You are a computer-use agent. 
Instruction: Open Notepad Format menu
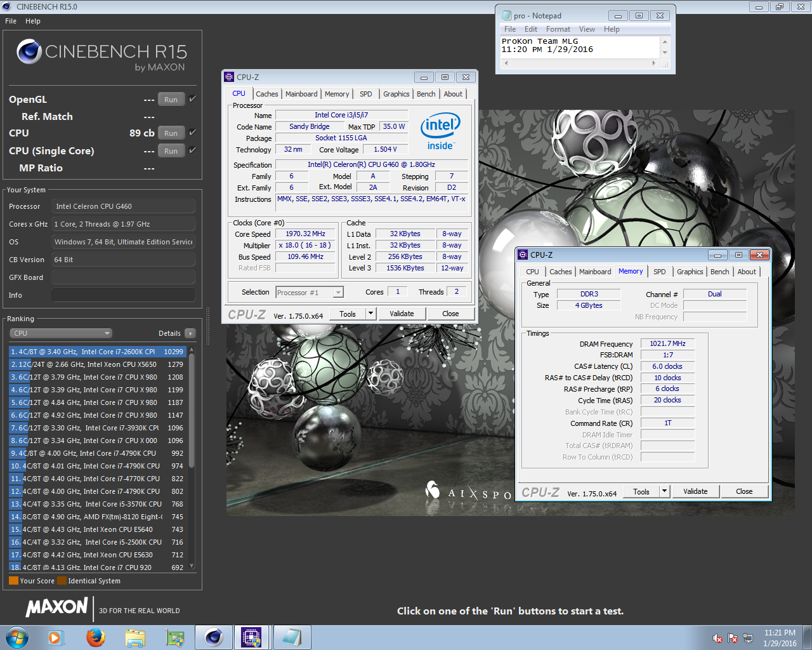point(558,29)
